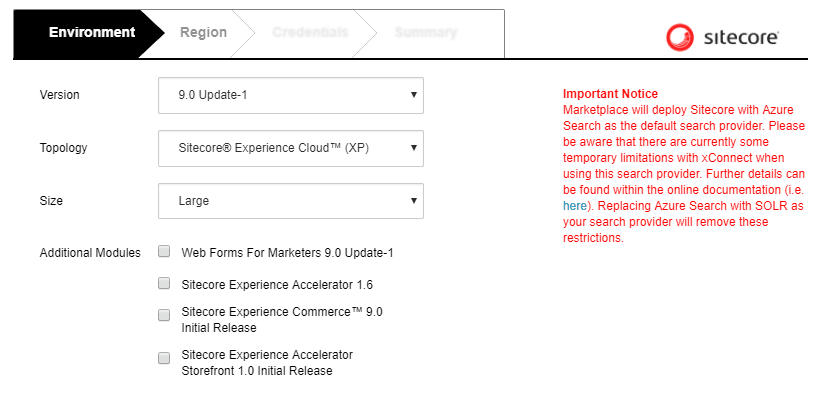Viewport: 820px width, 394px height.
Task: Jump to the Summary step tab
Action: pyautogui.click(x=426, y=32)
